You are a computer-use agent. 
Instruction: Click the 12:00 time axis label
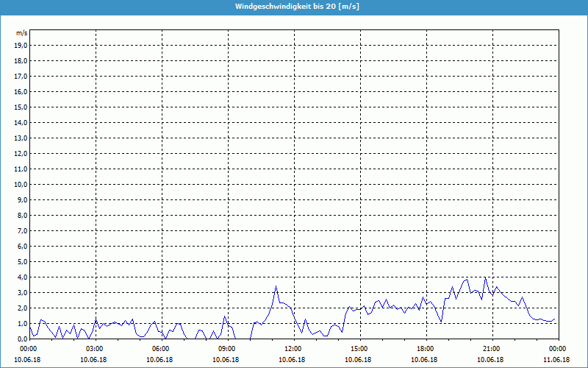point(293,349)
